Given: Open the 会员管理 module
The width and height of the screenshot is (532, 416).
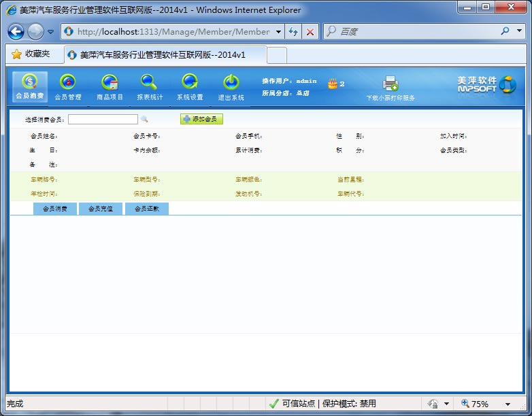Looking at the screenshot, I should click(68, 87).
